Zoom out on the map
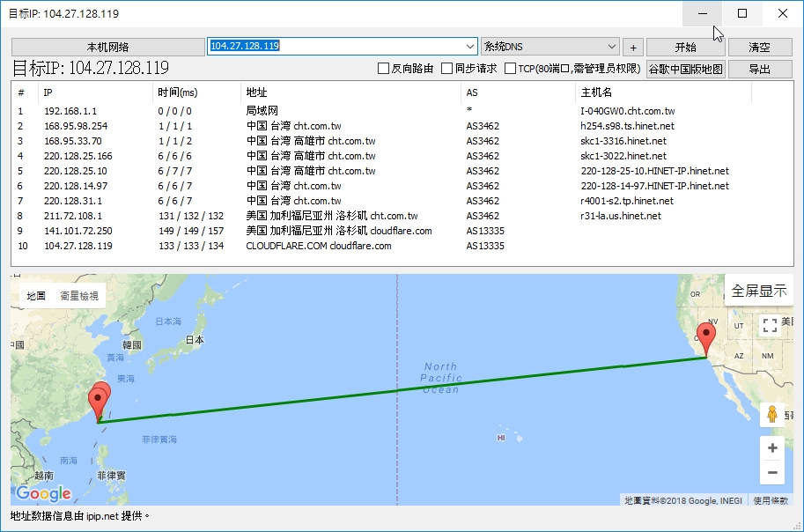This screenshot has height=532, width=804. [x=772, y=472]
